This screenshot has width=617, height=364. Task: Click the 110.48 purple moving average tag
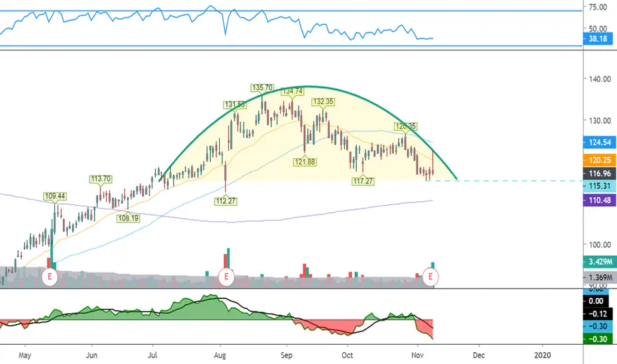(600, 201)
